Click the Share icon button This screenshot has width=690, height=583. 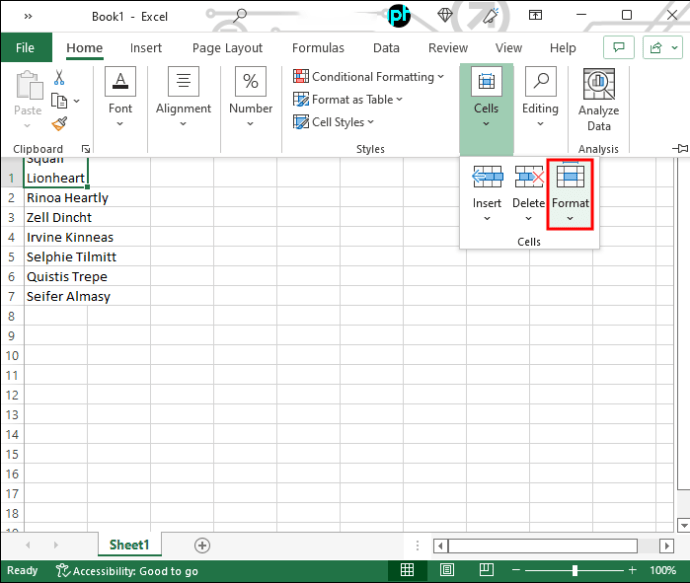coord(656,47)
